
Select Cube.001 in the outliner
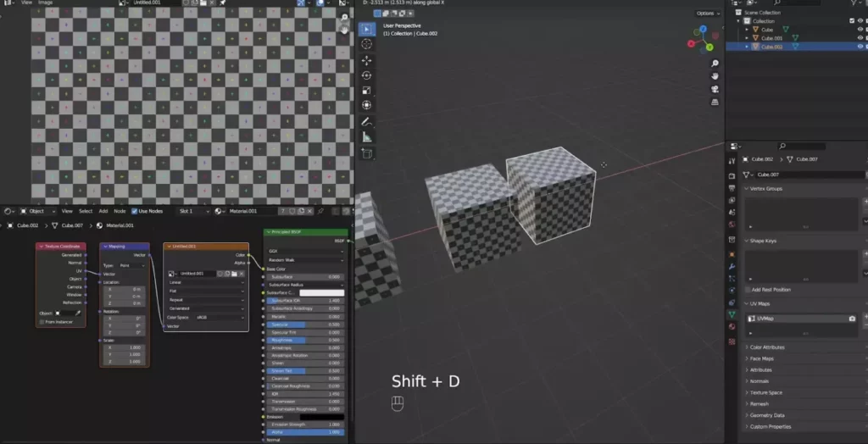771,38
